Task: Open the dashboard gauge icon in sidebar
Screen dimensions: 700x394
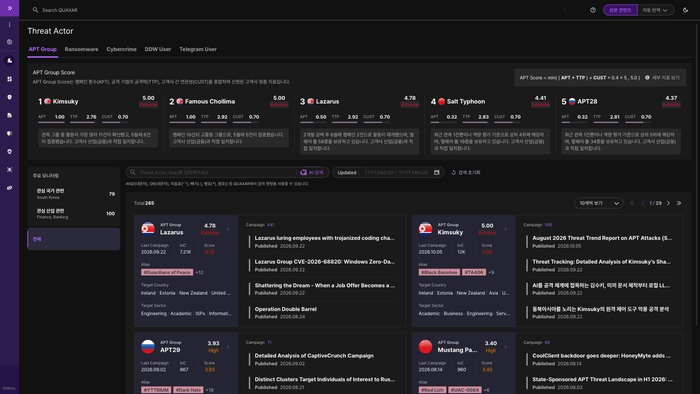Action: click(9, 42)
